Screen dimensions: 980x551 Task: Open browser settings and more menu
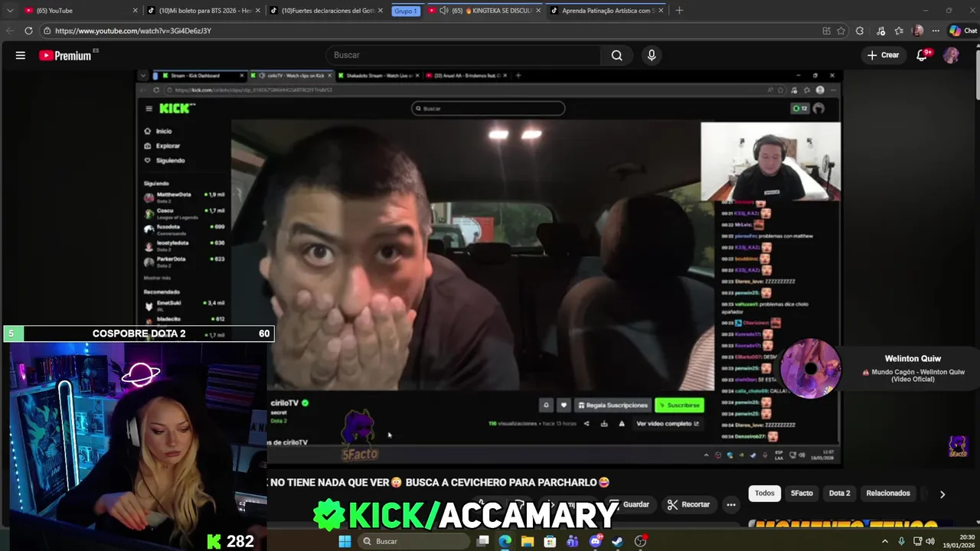click(x=936, y=31)
